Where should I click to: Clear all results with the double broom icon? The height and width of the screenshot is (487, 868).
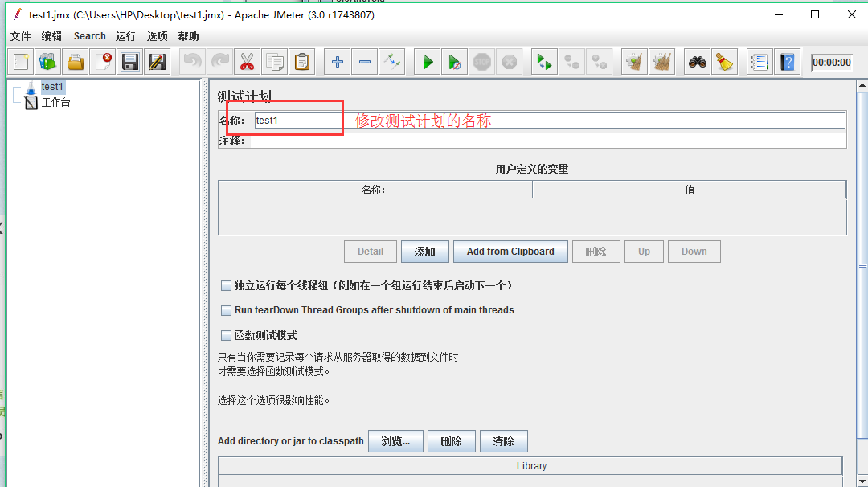(x=662, y=61)
